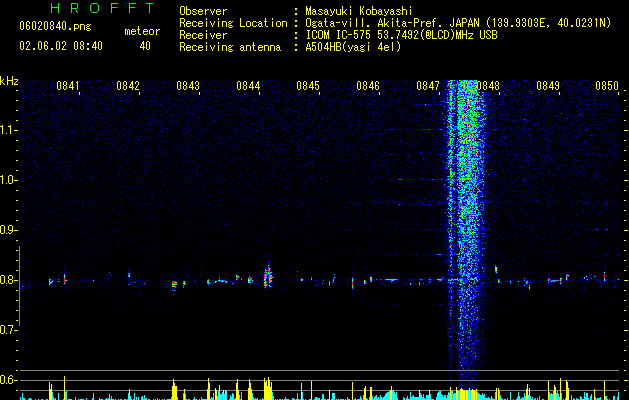Click the date stamp 02.06.02 08:40
Screen dimensions: 629x400
coord(61,46)
